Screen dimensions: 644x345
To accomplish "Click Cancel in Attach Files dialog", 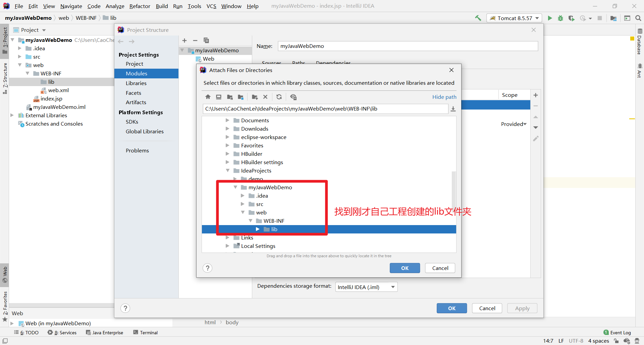I will point(440,268).
